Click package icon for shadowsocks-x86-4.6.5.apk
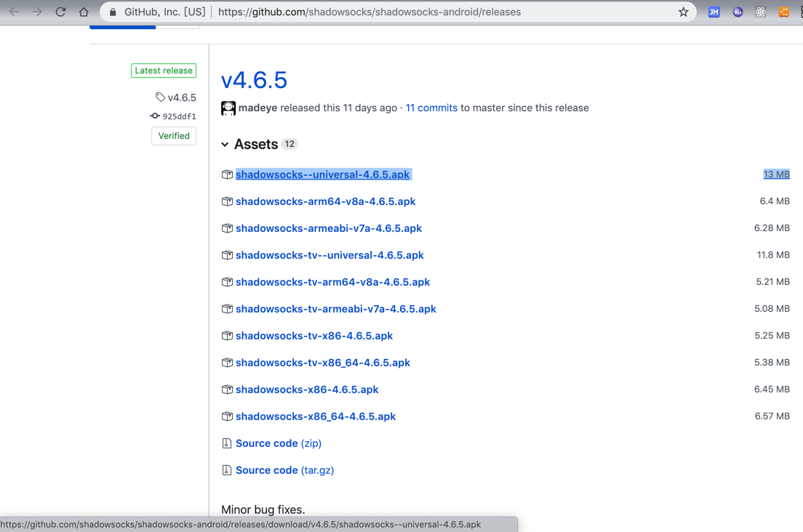803x532 pixels. point(227,390)
